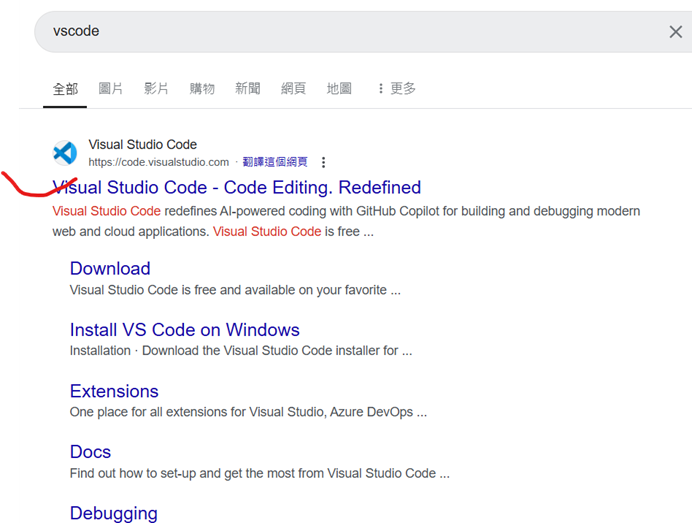The width and height of the screenshot is (692, 523).
Task: Switch to the 網頁 tab
Action: pos(293,88)
